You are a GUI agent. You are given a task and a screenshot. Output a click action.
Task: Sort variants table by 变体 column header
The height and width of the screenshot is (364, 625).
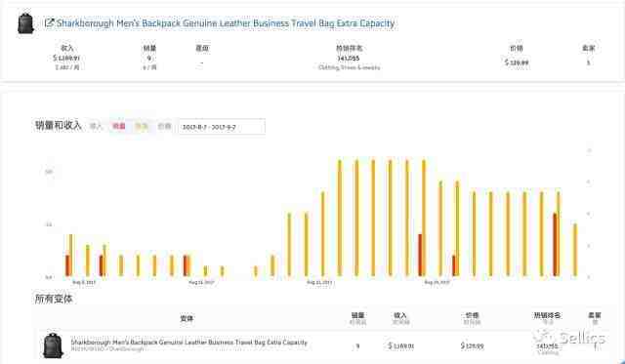(187, 318)
